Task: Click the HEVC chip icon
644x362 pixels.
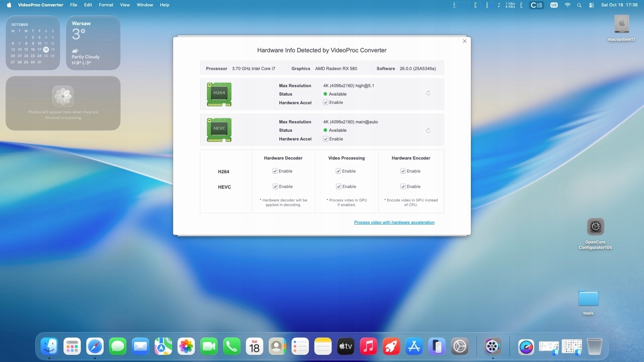Action: coord(219,130)
